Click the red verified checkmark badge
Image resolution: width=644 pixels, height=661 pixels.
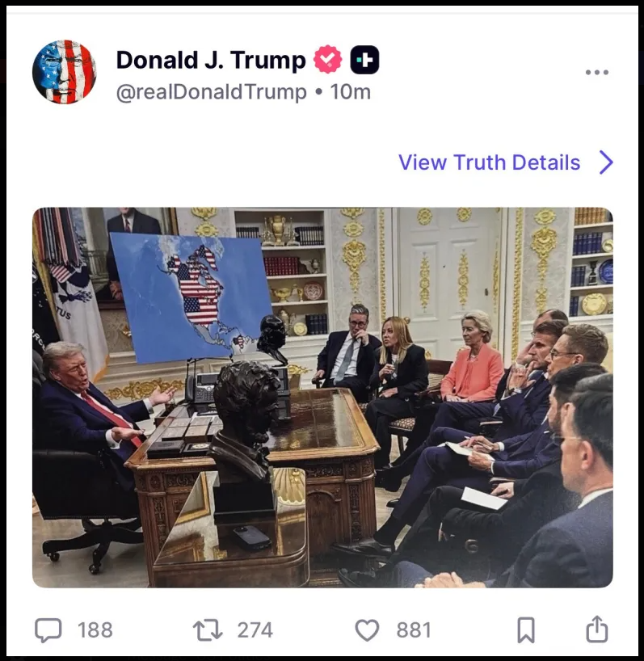(x=328, y=60)
